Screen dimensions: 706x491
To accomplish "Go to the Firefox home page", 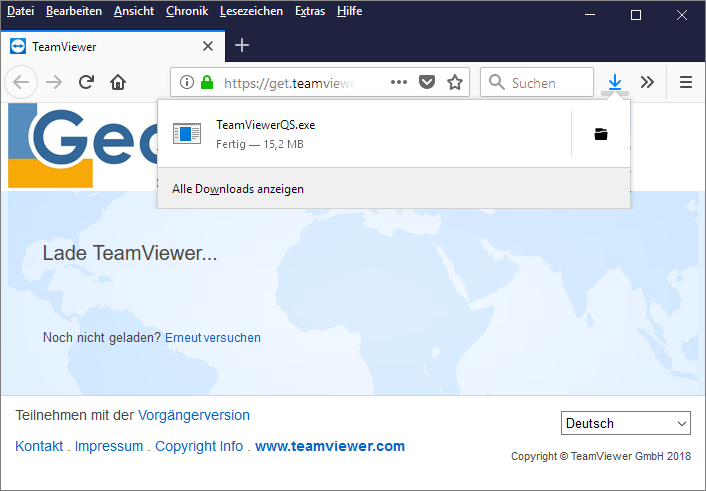I will [x=118, y=83].
